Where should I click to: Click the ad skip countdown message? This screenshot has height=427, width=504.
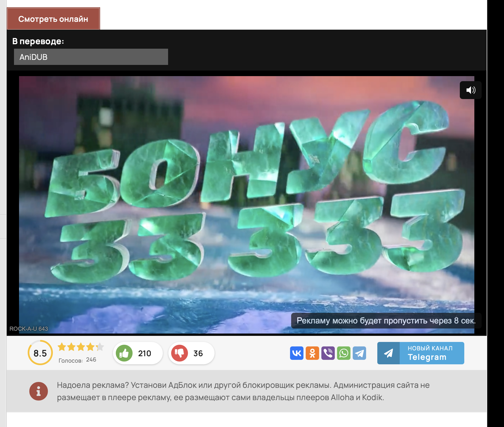coord(385,322)
